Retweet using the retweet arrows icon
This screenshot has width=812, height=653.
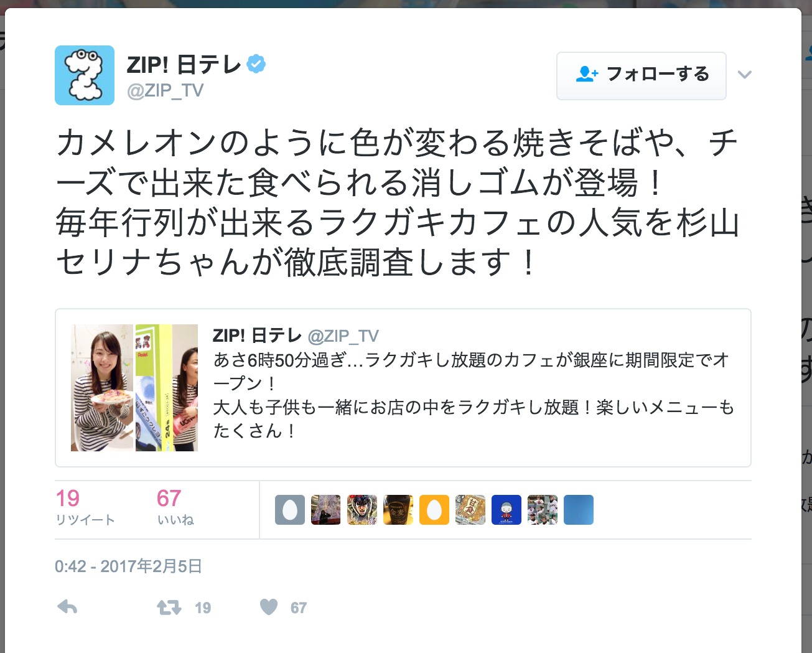pos(169,607)
